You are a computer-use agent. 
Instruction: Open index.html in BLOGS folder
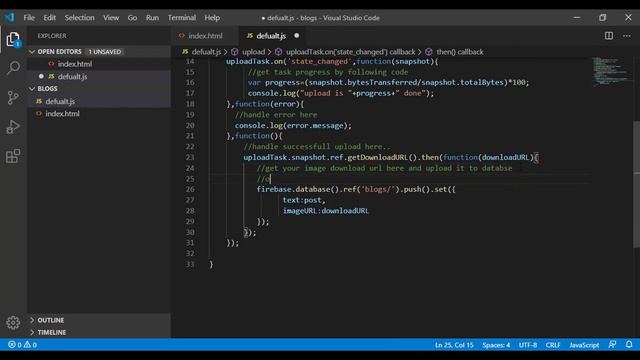99,113
